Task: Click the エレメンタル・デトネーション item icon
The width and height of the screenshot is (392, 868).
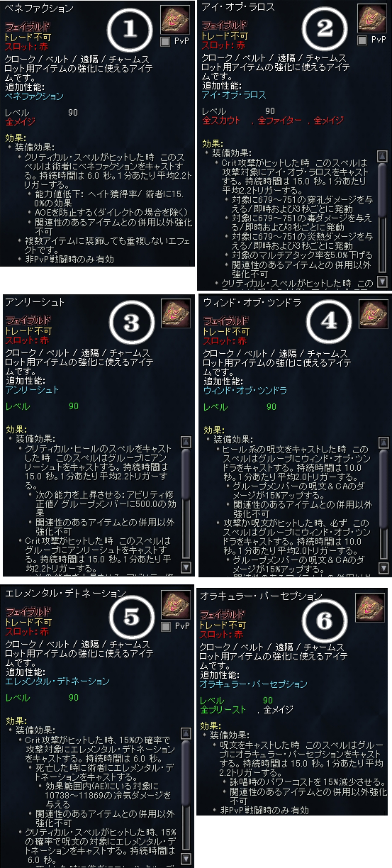Action: [x=174, y=605]
